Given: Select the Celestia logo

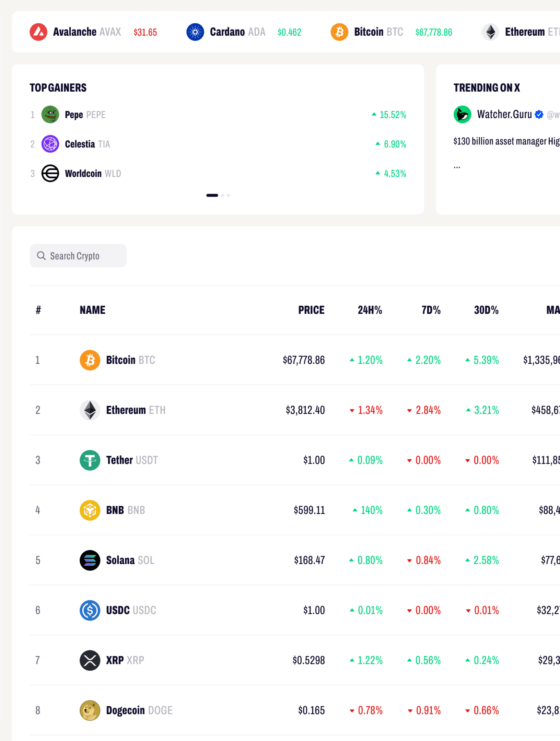Looking at the screenshot, I should pos(50,144).
